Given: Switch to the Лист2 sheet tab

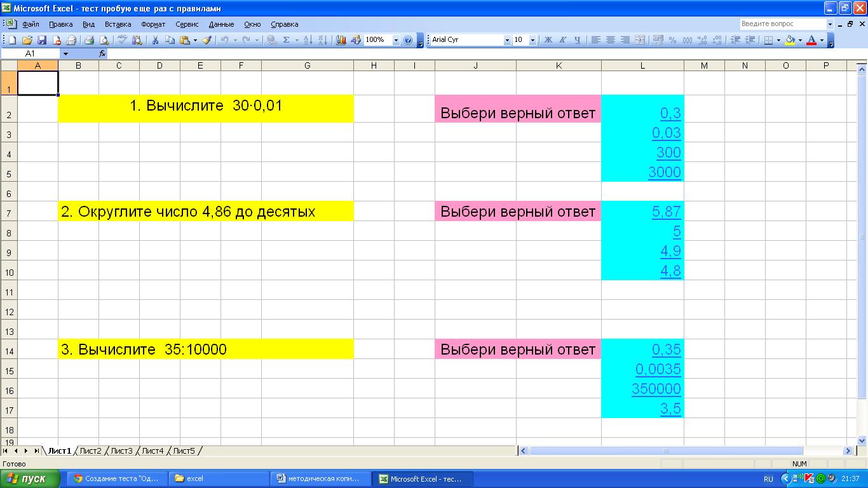Looking at the screenshot, I should (x=90, y=451).
